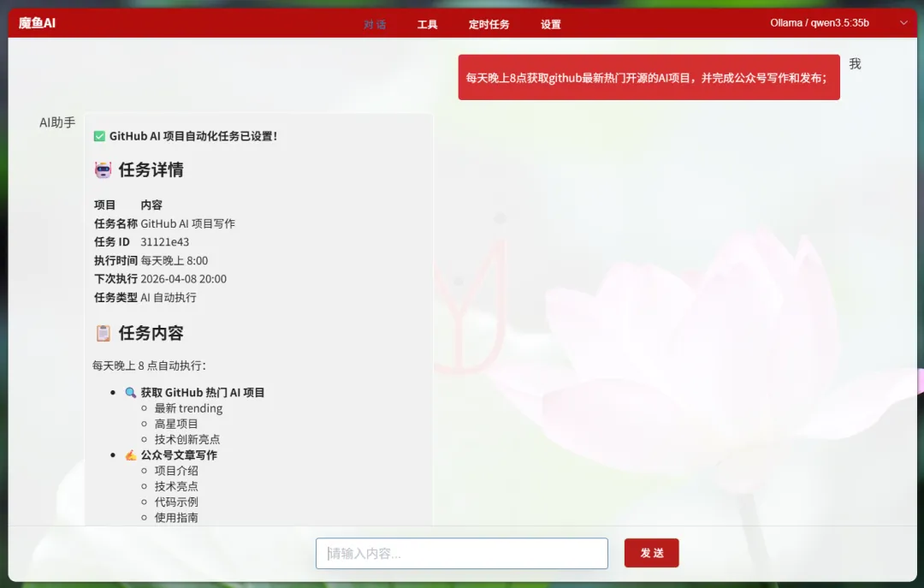Click the text 每天晚上 8 点自动执行:
The width and height of the screenshot is (924, 588).
click(149, 365)
